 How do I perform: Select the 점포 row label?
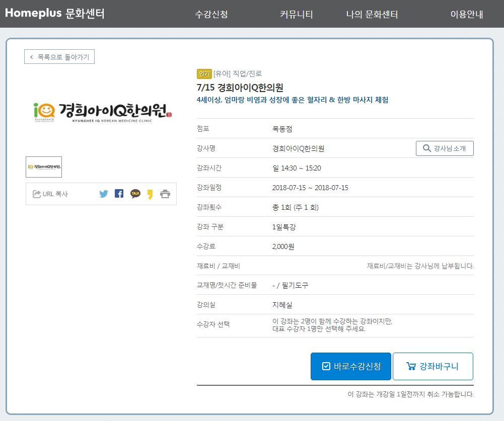tap(203, 129)
